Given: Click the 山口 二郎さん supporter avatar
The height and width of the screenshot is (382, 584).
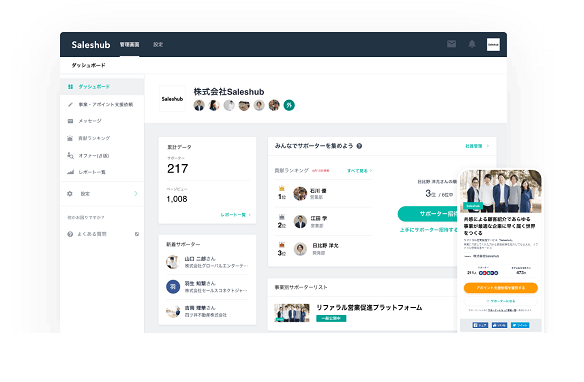Looking at the screenshot, I should [x=173, y=262].
